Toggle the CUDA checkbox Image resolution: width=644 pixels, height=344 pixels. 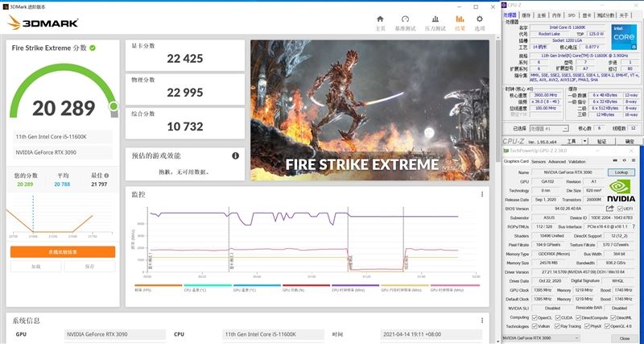tap(558, 317)
